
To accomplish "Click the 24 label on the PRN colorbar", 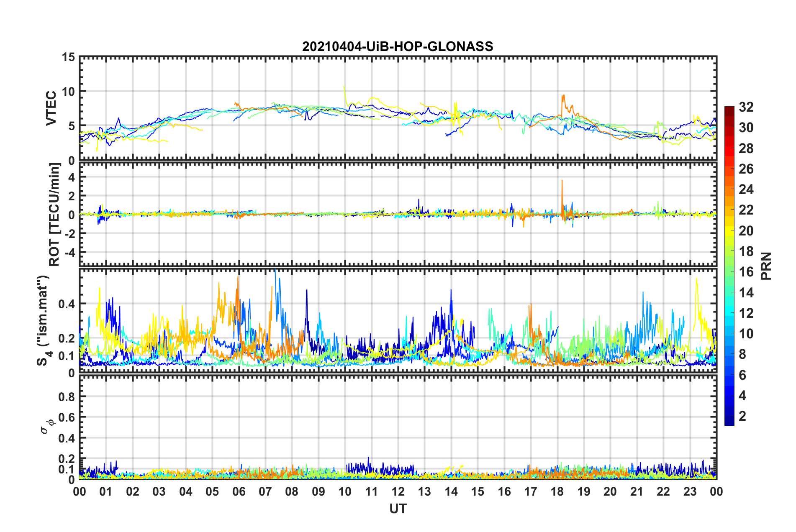I will pyautogui.click(x=746, y=189).
